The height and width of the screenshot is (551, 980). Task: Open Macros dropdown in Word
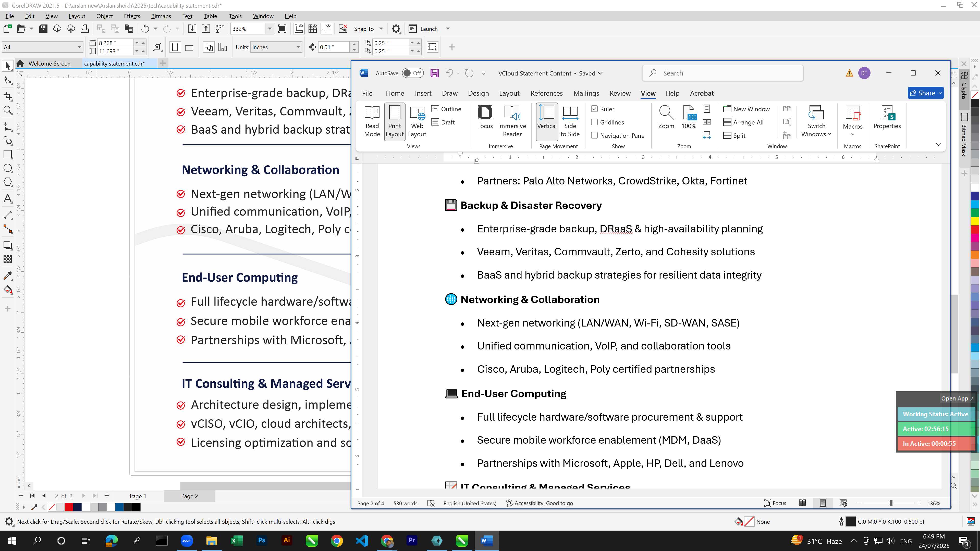[853, 121]
